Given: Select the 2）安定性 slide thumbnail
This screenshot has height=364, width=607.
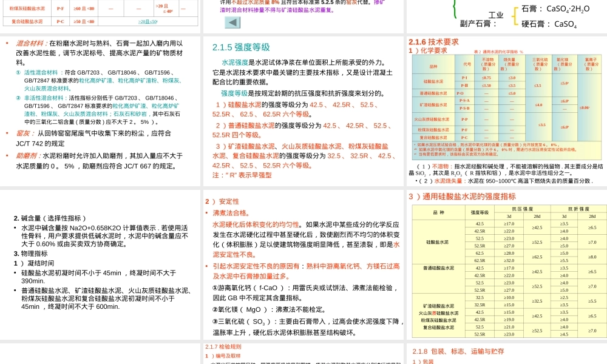Looking at the screenshot, I should tap(303, 265).
